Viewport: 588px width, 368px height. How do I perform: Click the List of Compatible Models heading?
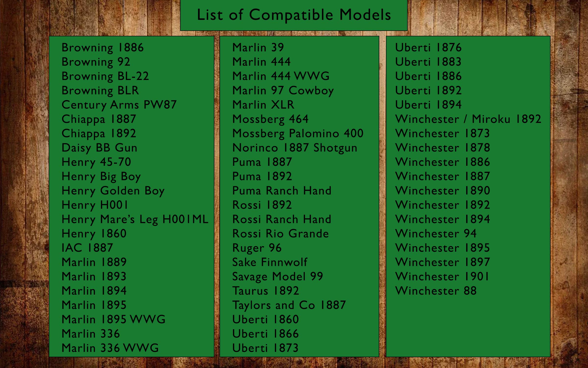(294, 15)
